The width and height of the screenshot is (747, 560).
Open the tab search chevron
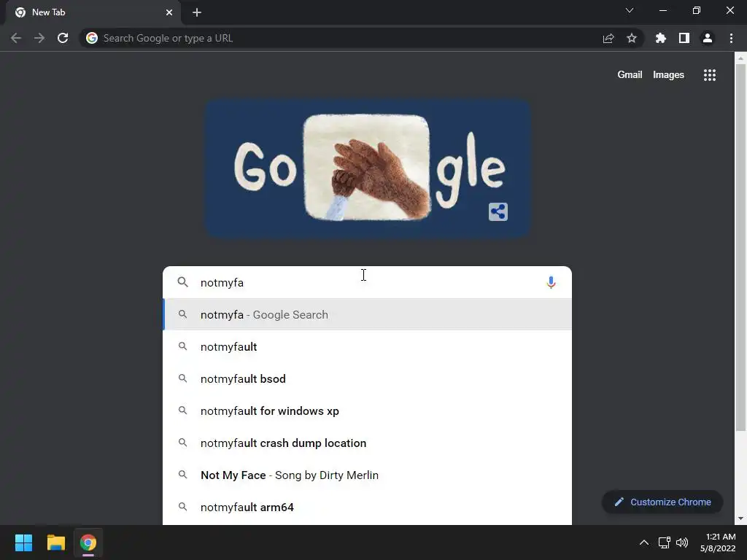pyautogui.click(x=630, y=10)
